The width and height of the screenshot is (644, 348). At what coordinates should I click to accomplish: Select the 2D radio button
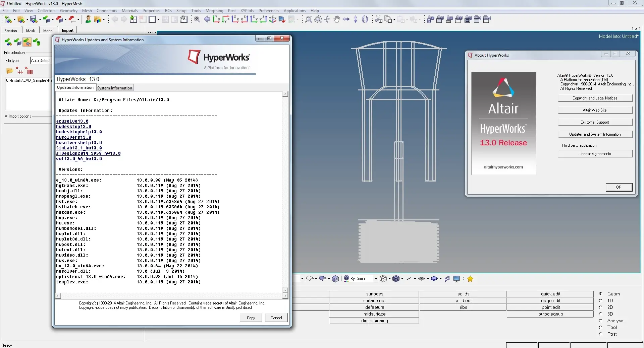(601, 307)
